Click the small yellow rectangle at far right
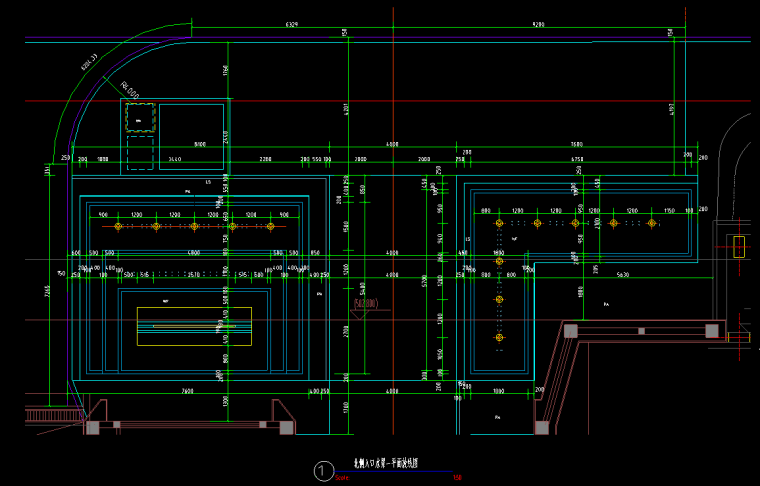The width and height of the screenshot is (760, 486). pyautogui.click(x=739, y=245)
